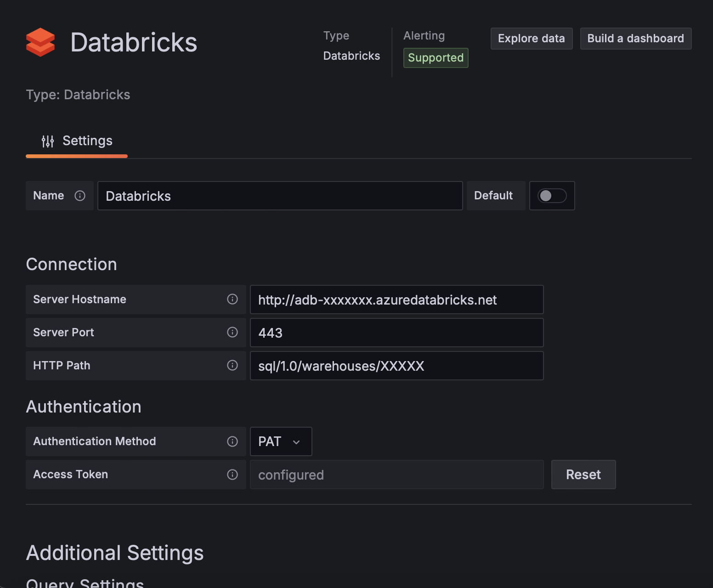Open the PAT authentication method dropdown
Screen dimensions: 713x588
pos(281,441)
